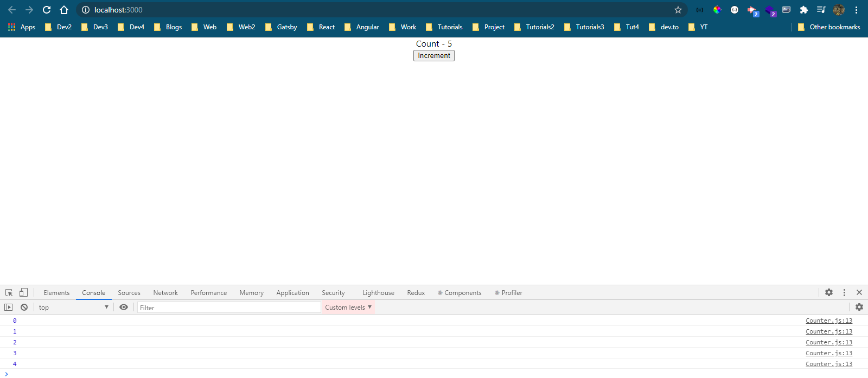
Task: Open the top JavaScript context dropdown
Action: (73, 307)
